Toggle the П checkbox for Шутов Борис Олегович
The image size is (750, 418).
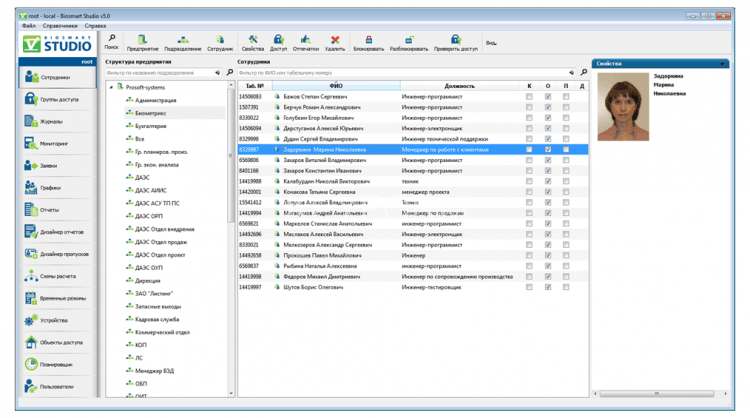[x=566, y=287]
